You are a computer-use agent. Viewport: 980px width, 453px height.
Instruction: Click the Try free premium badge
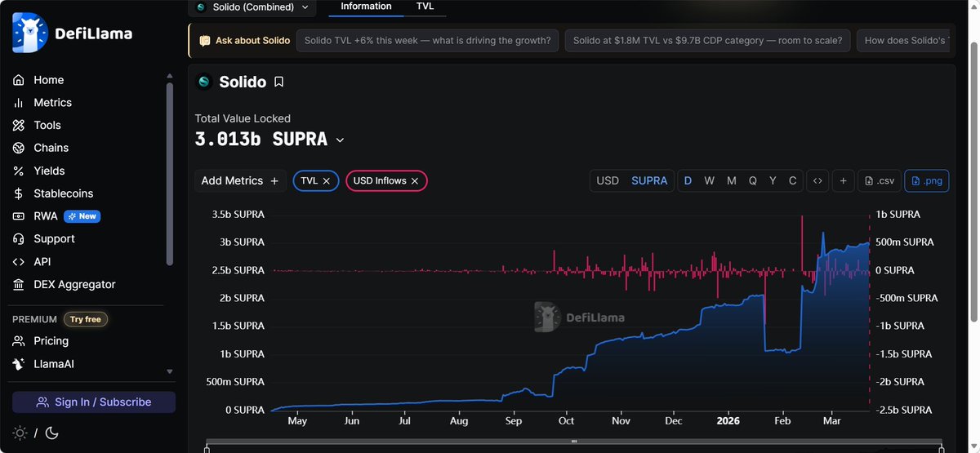pyautogui.click(x=86, y=319)
